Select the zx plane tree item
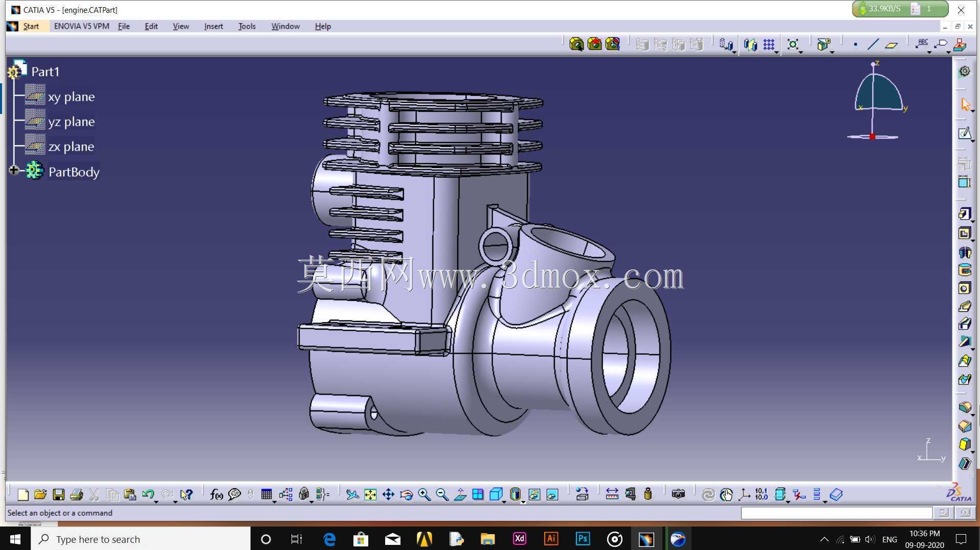Screen dimensions: 980x550 tap(71, 147)
